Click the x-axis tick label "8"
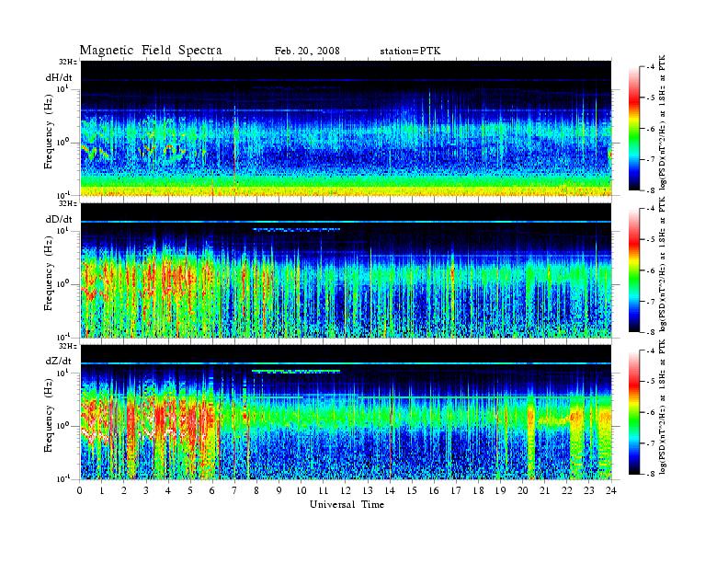Image resolution: width=728 pixels, height=563 pixels. tap(256, 491)
